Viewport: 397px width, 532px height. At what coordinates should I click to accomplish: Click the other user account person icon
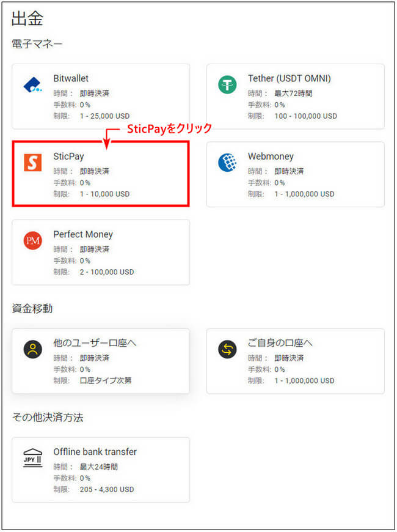click(33, 349)
